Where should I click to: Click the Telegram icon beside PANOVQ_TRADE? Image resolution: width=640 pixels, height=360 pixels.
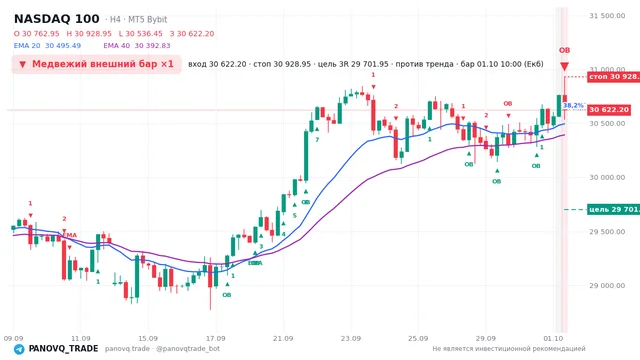click(x=19, y=349)
